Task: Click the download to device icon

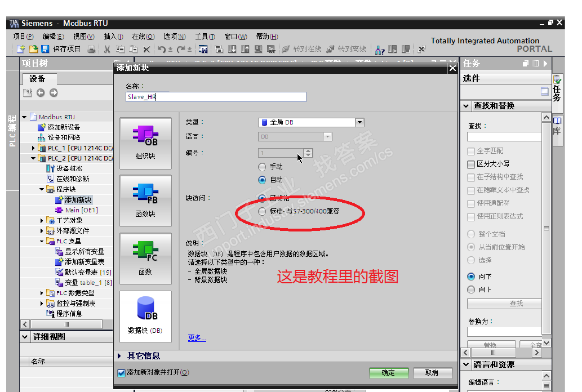Action: (232, 48)
